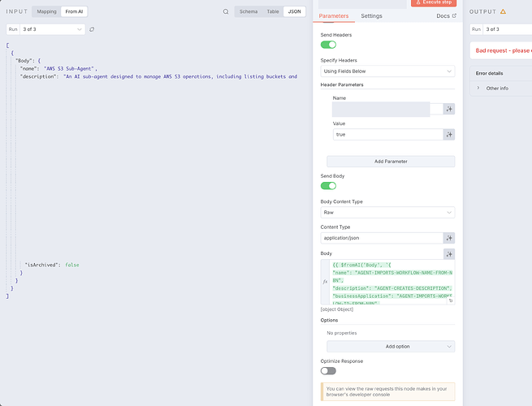Click the refresh icon beside the input Run selector

pos(92,29)
